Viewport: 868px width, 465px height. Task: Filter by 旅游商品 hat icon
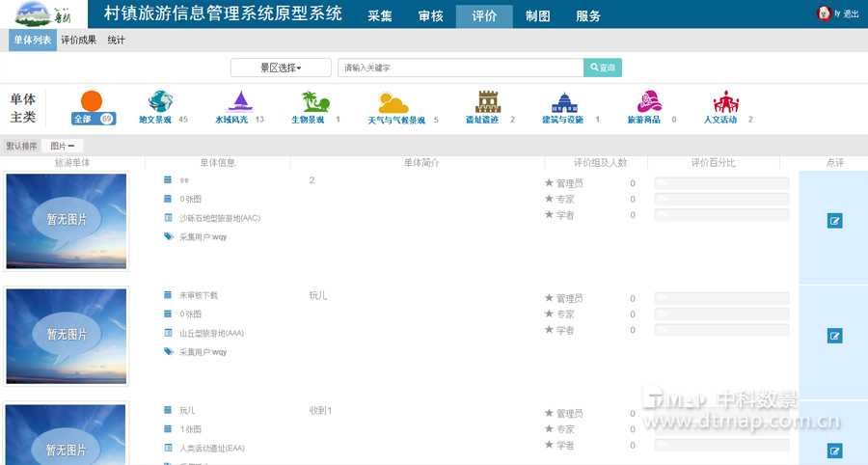coord(649,102)
